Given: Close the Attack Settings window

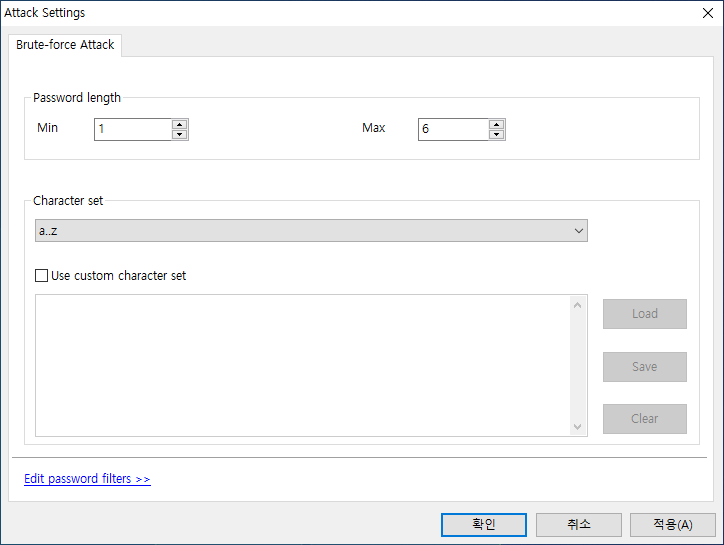Looking at the screenshot, I should point(706,13).
